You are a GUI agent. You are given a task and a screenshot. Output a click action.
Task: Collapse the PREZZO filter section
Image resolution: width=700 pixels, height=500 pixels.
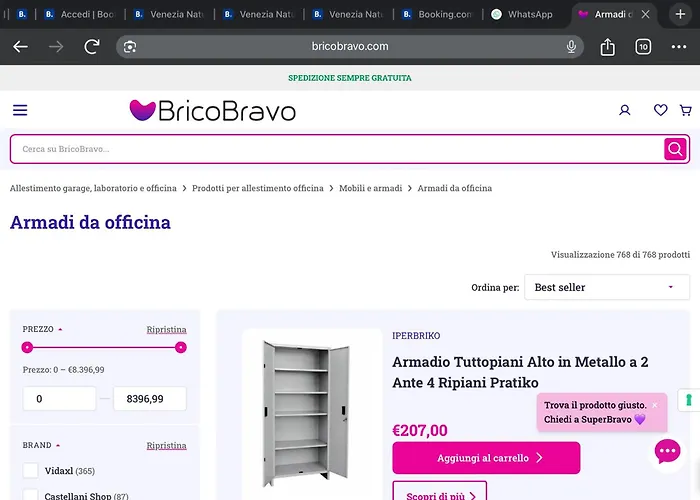[42, 329]
